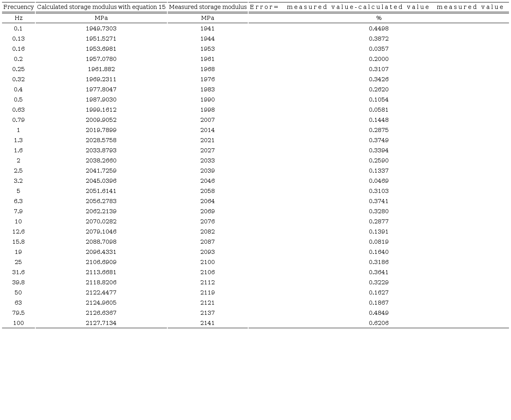Click frequency cell 0.13

tap(18, 39)
